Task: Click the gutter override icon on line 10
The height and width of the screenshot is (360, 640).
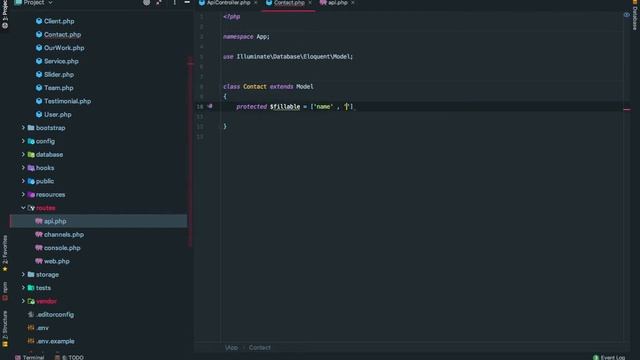Action: [210, 106]
